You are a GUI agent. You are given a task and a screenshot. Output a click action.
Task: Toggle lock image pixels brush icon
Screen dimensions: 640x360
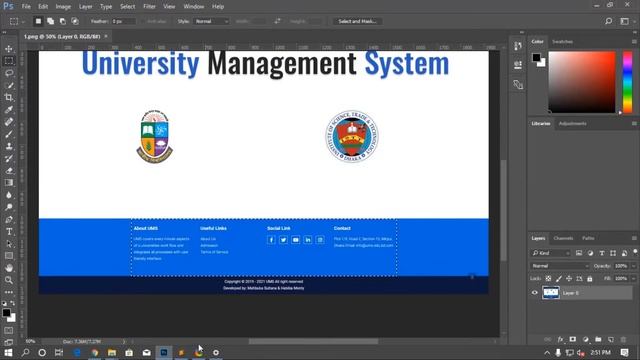pos(558,278)
